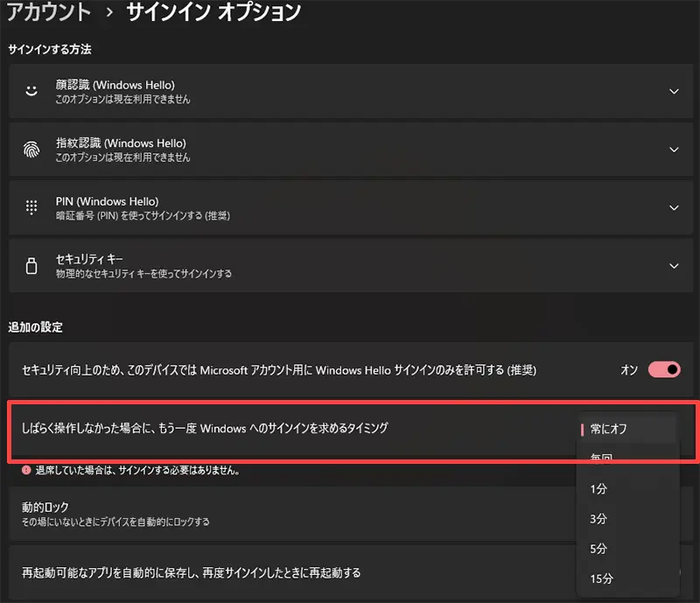The height and width of the screenshot is (603, 700).
Task: Click the PIN (Windows Hello) title text
Action: 107,201
